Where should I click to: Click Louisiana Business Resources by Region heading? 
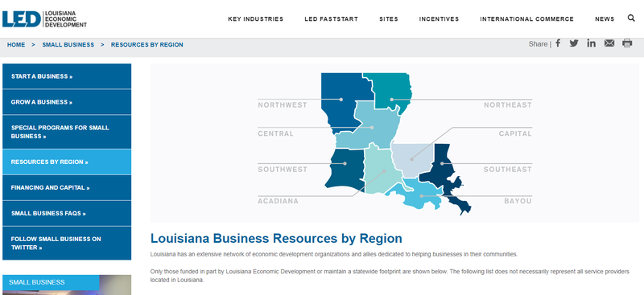click(x=276, y=239)
